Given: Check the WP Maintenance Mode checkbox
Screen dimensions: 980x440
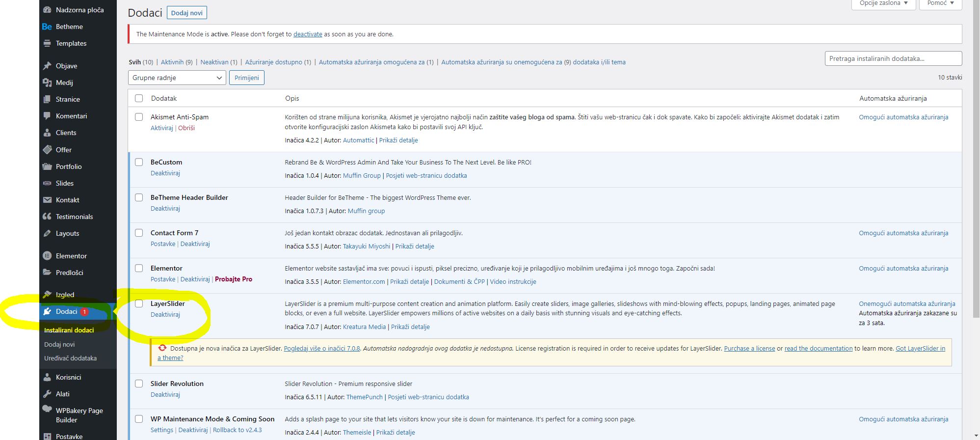Looking at the screenshot, I should pos(139,419).
